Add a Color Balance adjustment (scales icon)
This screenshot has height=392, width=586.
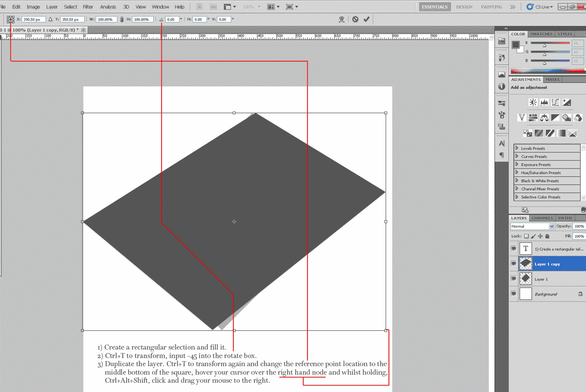pyautogui.click(x=544, y=118)
